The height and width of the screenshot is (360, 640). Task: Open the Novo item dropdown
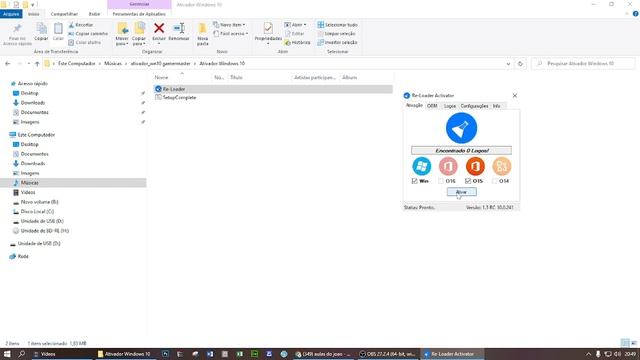(229, 25)
